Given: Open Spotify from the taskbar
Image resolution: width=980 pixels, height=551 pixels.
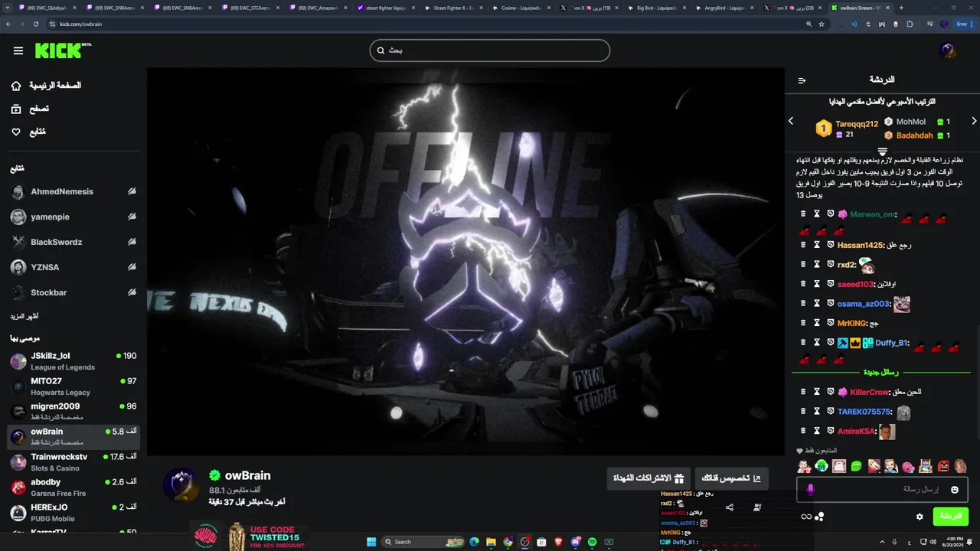Looking at the screenshot, I should click(x=592, y=542).
